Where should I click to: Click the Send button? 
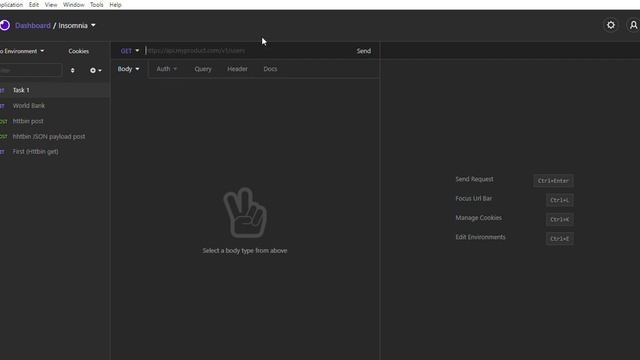[x=364, y=51]
